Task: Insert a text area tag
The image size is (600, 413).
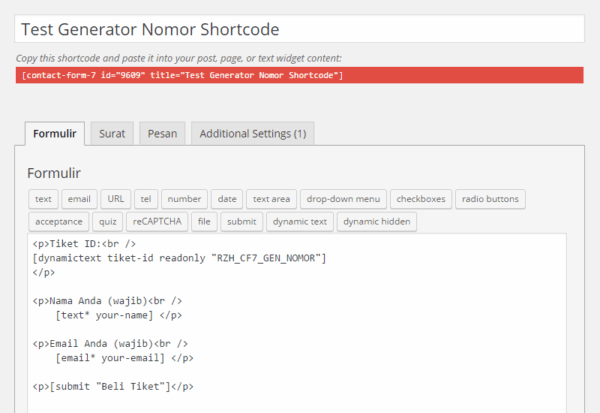Action: 271,199
